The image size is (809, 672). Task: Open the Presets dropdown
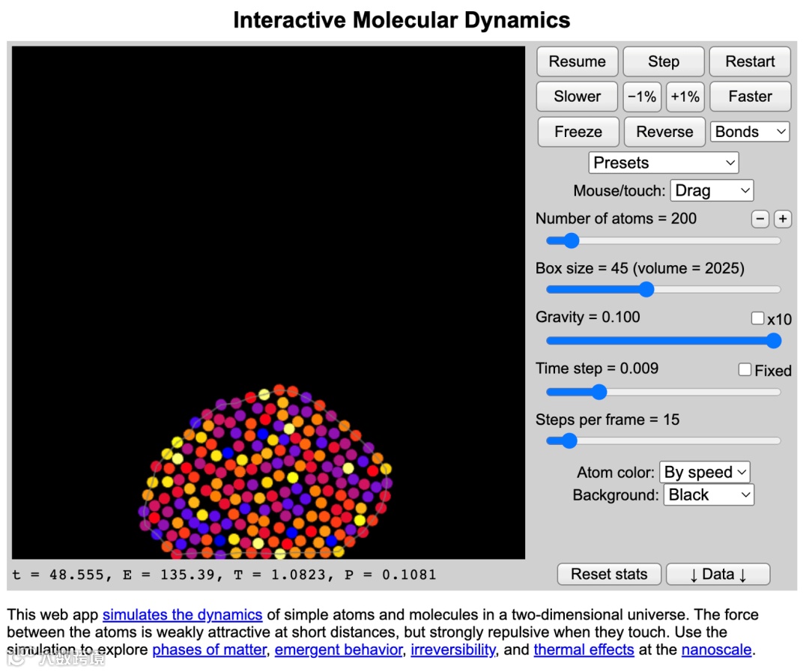tap(664, 163)
